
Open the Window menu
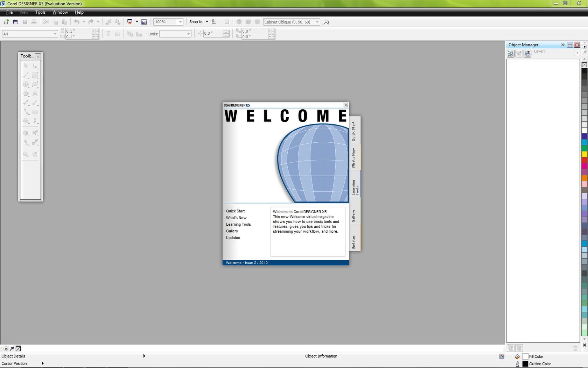pyautogui.click(x=60, y=12)
